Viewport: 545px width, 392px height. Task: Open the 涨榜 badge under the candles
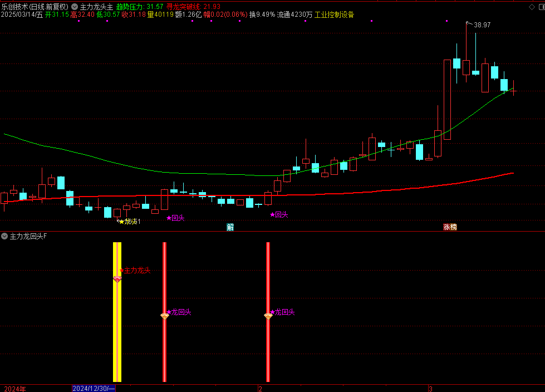tap(449, 227)
